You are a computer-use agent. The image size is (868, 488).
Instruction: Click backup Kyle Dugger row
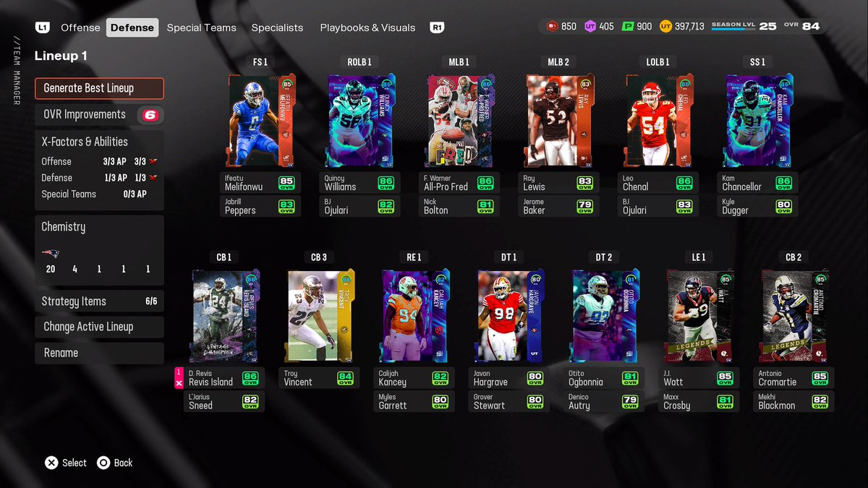[758, 206]
